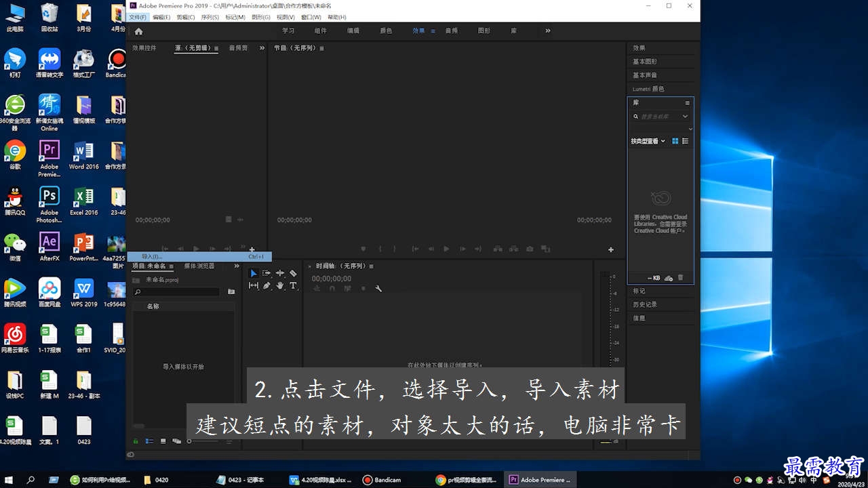Go to In point in Program monitor
This screenshot has width=868, height=488.
pos(414,249)
